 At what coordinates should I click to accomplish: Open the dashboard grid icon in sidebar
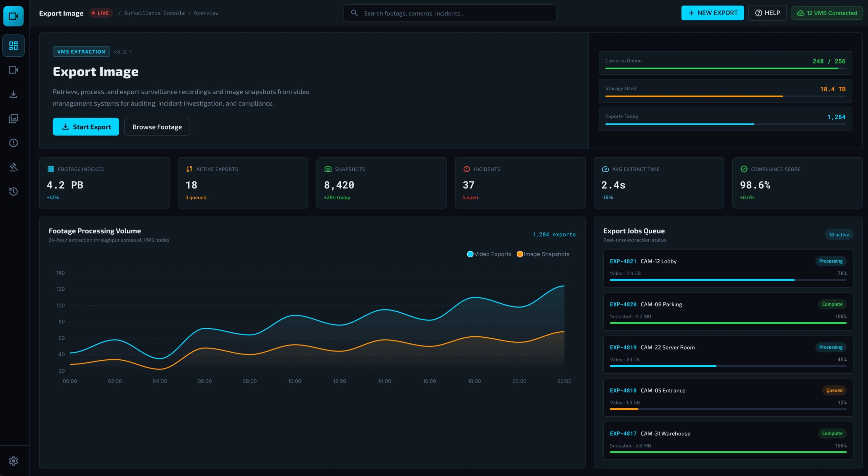14,45
